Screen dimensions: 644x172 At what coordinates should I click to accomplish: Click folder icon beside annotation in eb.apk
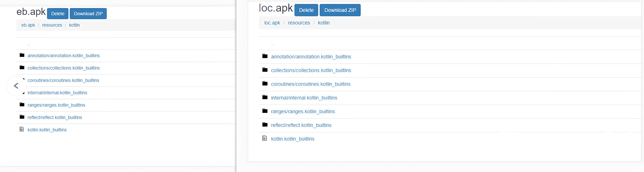tap(22, 55)
